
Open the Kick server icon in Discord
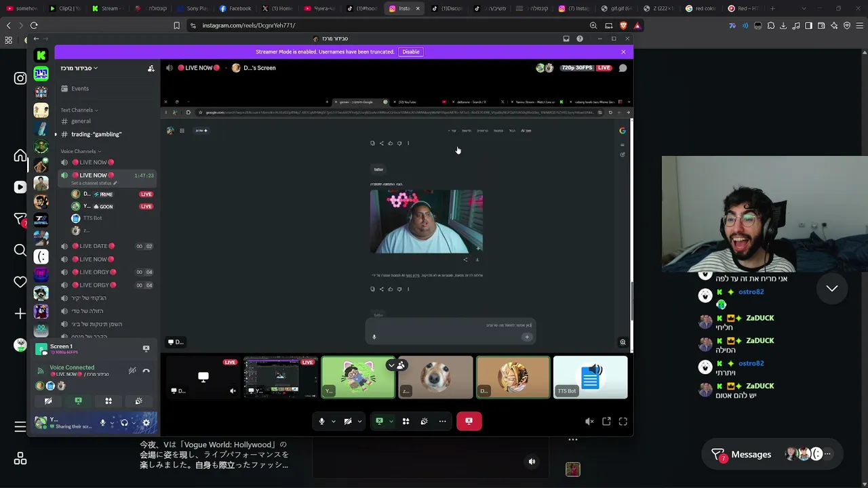click(x=41, y=56)
